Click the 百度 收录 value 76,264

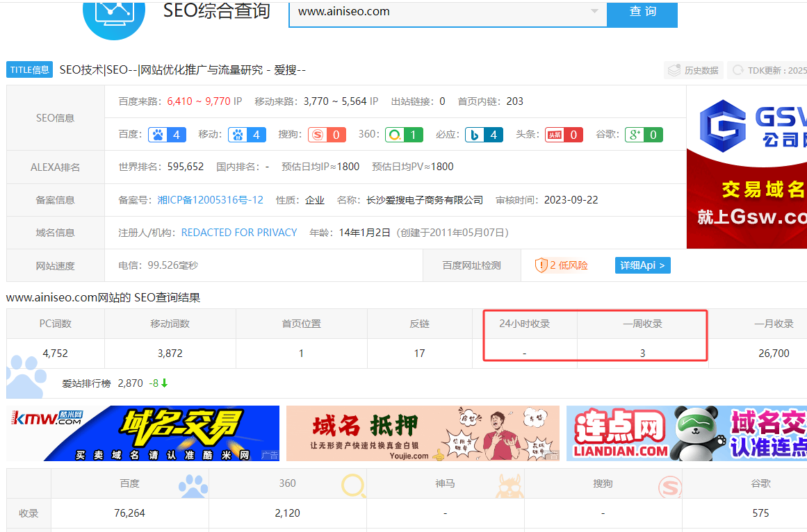pyautogui.click(x=130, y=513)
